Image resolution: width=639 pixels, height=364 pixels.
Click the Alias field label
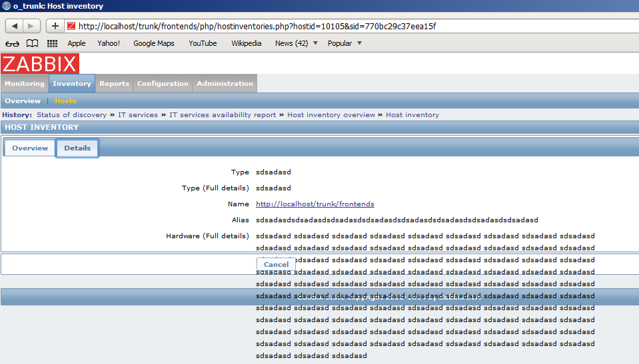(241, 220)
